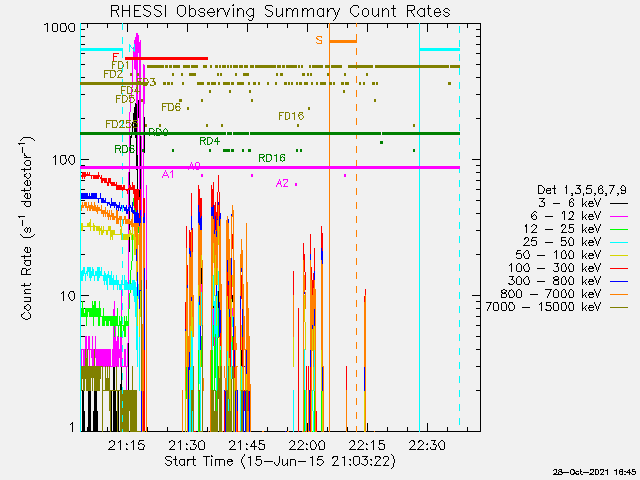Click the black line swatch for 3 - 6 keV

click(x=619, y=203)
